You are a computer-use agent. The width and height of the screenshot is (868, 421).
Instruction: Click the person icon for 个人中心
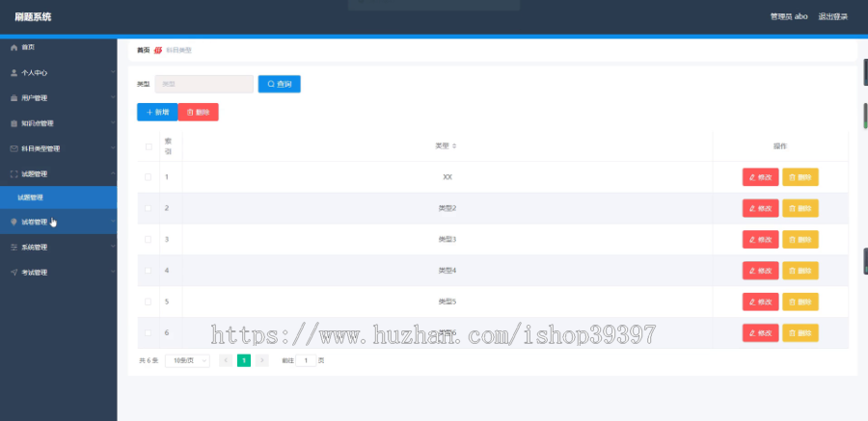[14, 73]
